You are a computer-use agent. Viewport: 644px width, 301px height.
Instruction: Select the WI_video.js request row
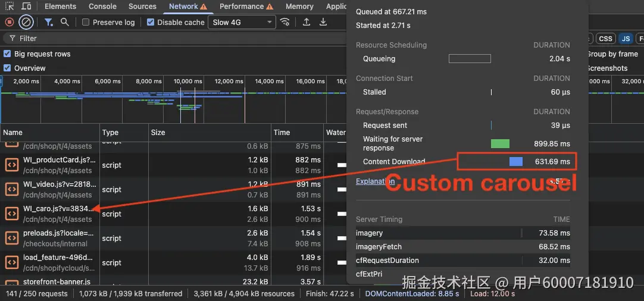point(173,189)
